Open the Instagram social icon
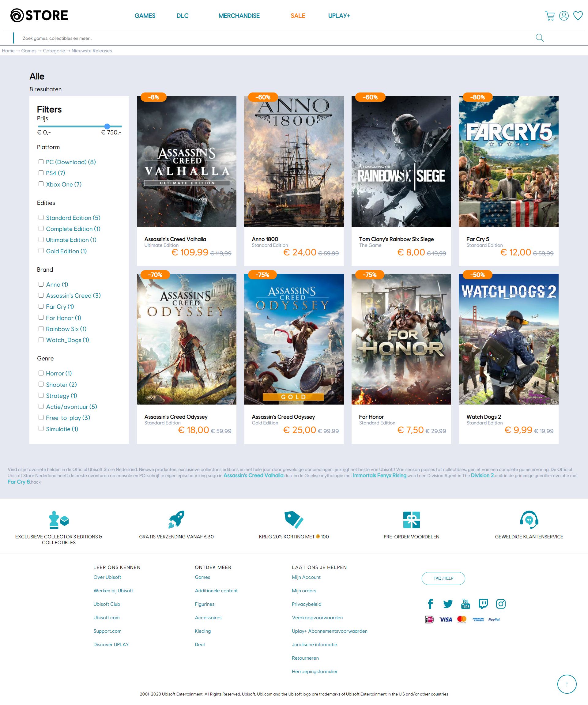This screenshot has width=588, height=705. [x=501, y=604]
